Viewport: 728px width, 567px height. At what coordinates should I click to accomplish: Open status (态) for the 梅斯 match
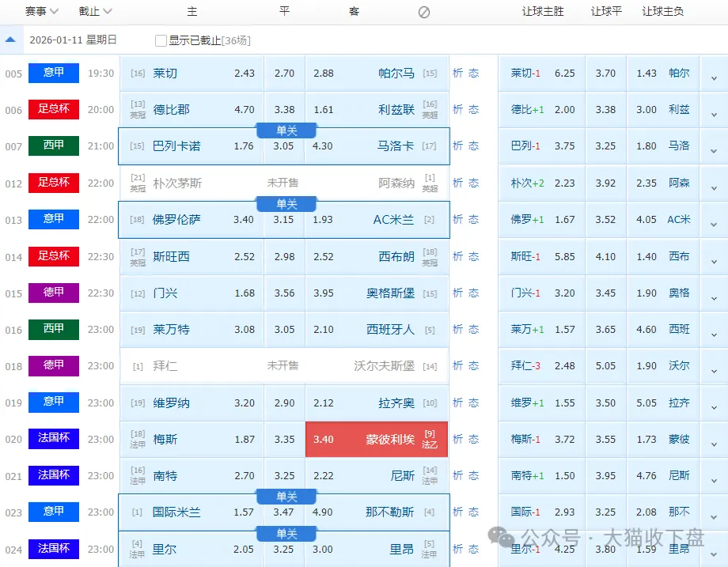[x=473, y=440]
